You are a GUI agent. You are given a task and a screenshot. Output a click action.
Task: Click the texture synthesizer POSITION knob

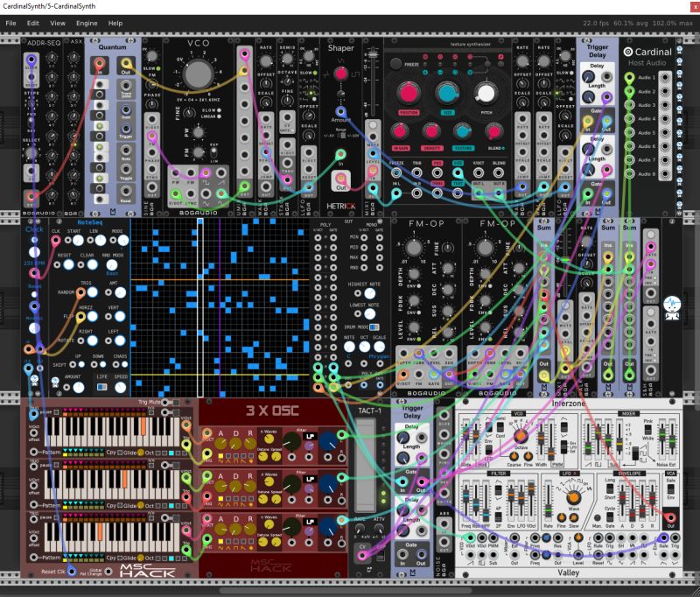point(408,94)
